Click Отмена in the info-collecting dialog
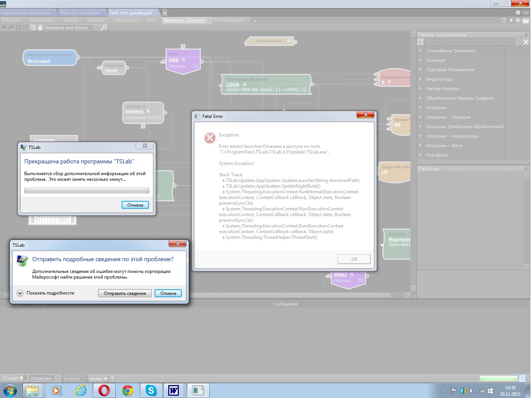The width and height of the screenshot is (532, 398). pyautogui.click(x=135, y=205)
